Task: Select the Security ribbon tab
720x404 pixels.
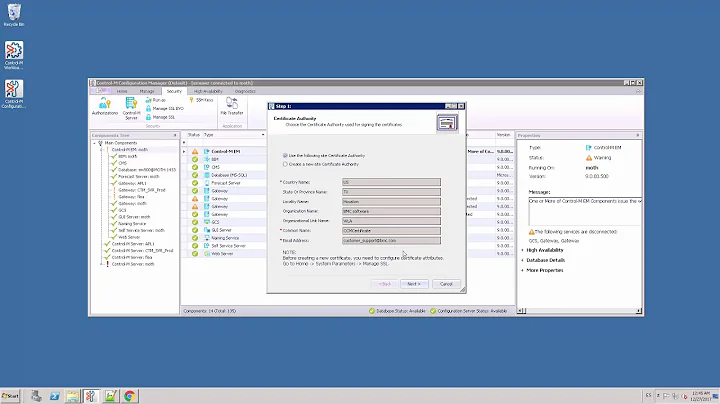Action: coord(174,91)
